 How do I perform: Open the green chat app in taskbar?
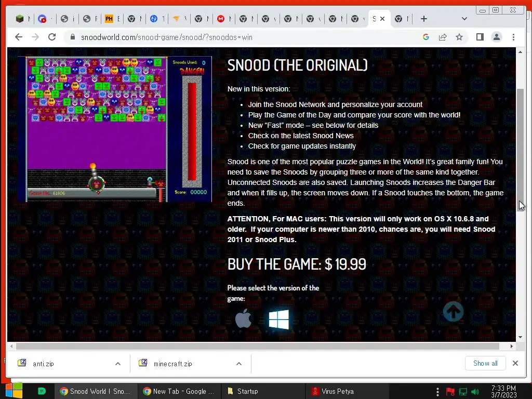pyautogui.click(x=42, y=391)
